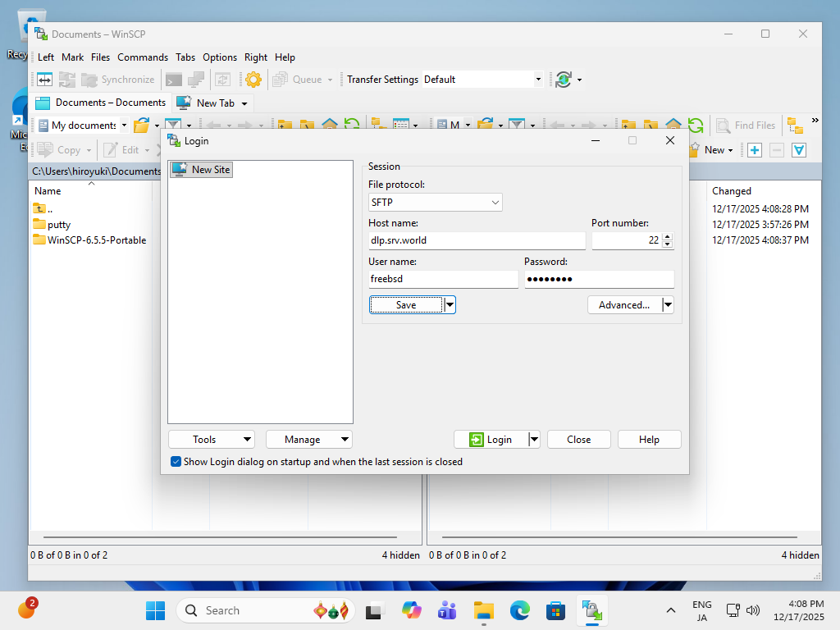Click the Advanced... button
This screenshot has height=630, width=840.
point(623,305)
